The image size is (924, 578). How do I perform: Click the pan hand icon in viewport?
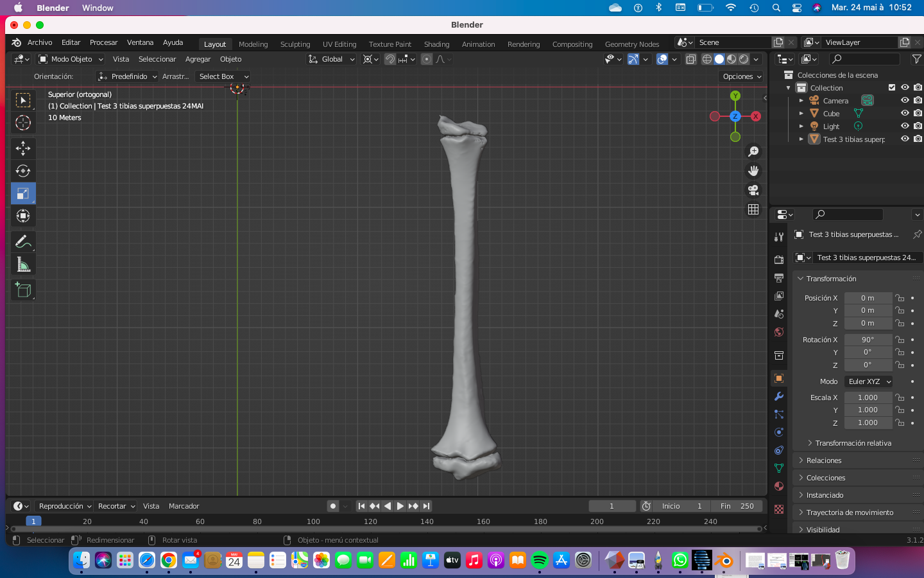[753, 171]
